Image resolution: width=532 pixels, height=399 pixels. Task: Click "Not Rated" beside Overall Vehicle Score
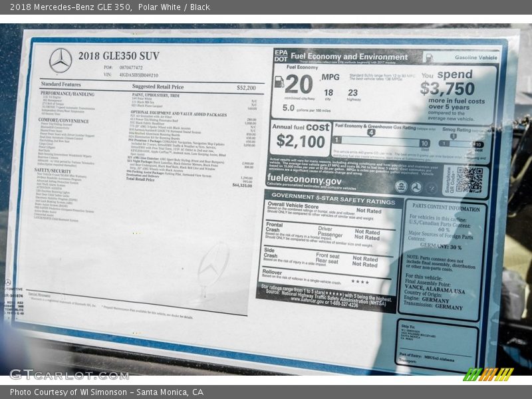tap(369, 211)
